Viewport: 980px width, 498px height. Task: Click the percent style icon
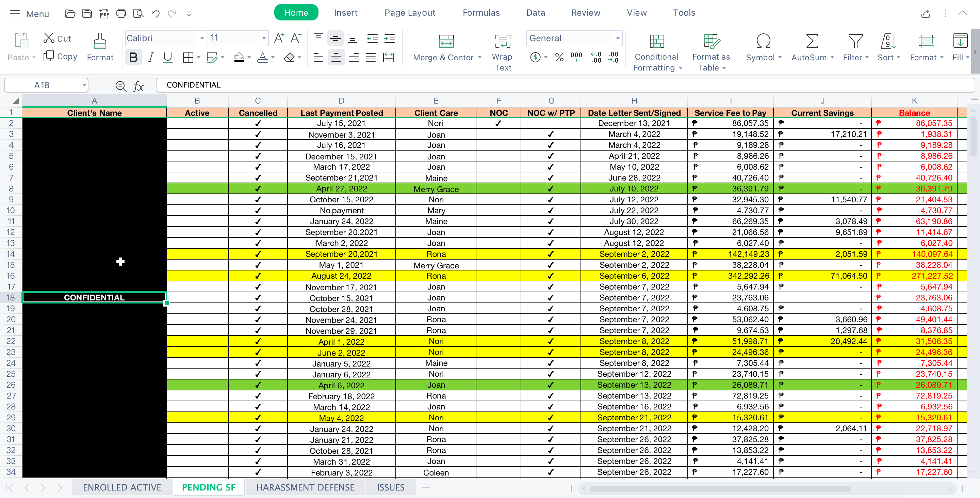[x=559, y=58]
